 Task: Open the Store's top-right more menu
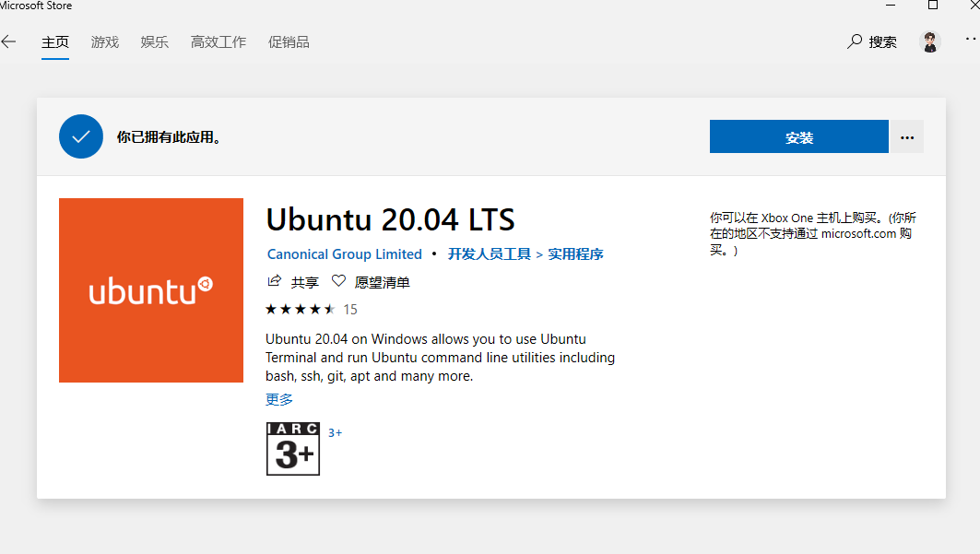971,39
